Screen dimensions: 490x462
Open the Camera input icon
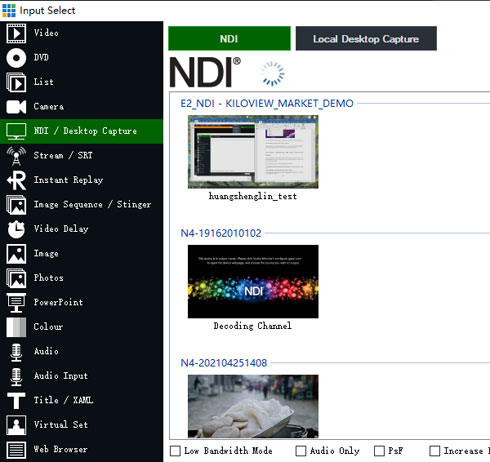tap(16, 107)
